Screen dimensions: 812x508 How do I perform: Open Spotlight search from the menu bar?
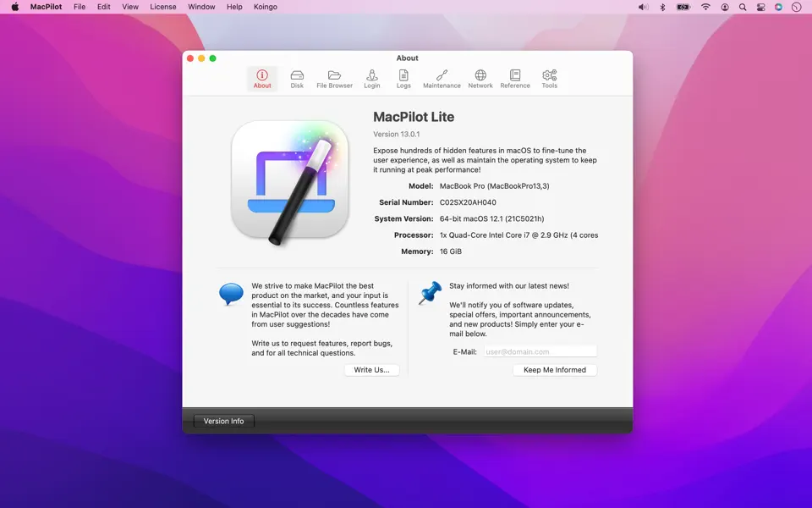click(x=742, y=7)
